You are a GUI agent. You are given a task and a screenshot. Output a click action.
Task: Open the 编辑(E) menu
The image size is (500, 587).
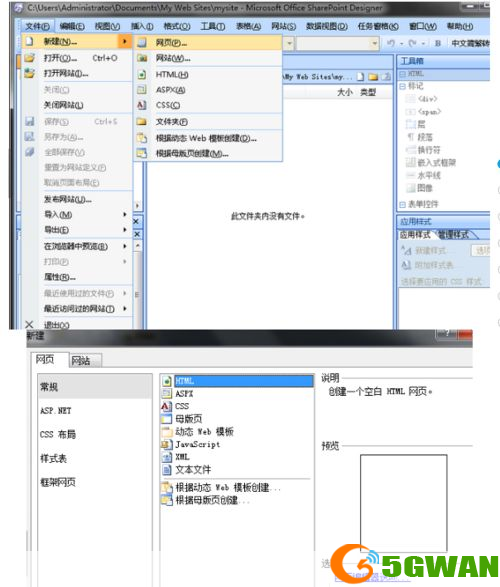[72, 27]
